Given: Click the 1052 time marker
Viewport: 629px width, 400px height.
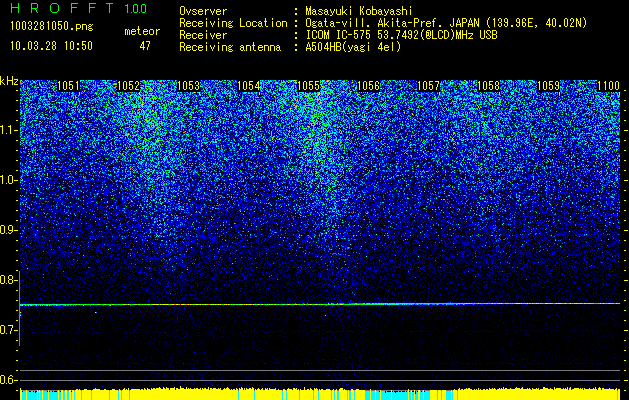Looking at the screenshot, I should (x=128, y=86).
